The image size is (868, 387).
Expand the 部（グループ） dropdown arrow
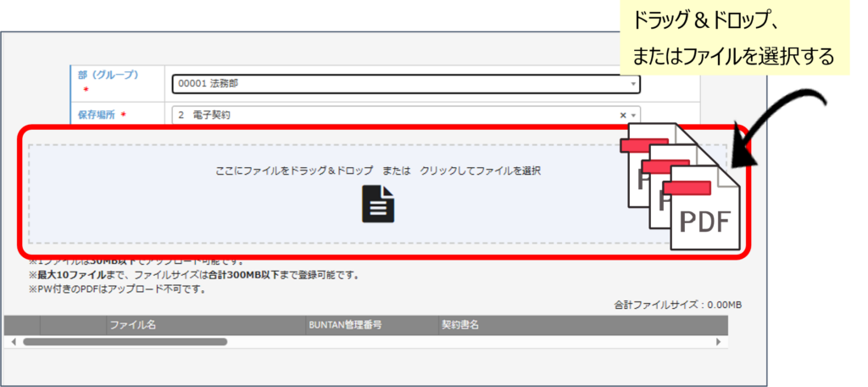coord(633,84)
